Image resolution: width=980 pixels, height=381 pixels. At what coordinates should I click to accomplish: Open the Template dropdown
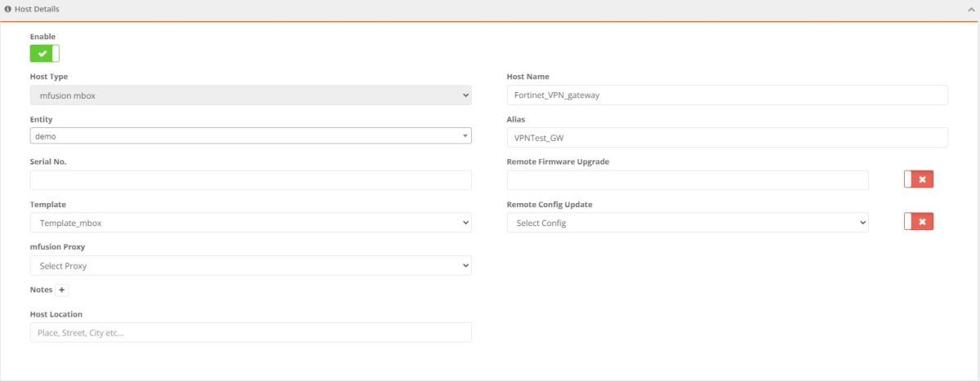(x=251, y=223)
